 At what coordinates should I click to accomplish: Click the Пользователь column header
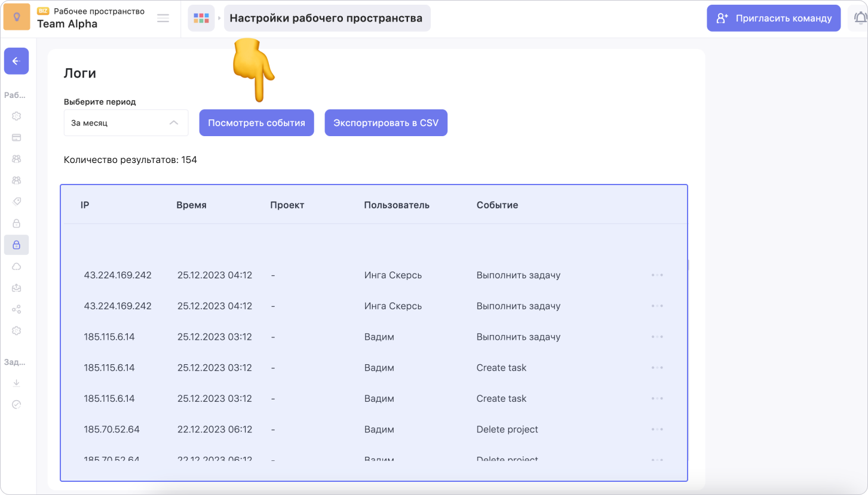tap(397, 205)
